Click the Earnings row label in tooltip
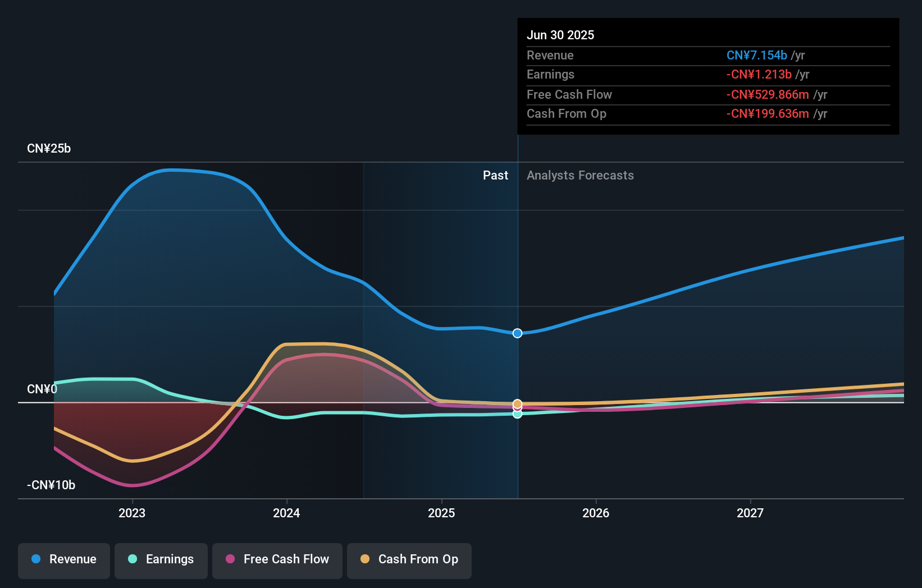The height and width of the screenshot is (588, 922). [x=551, y=75]
